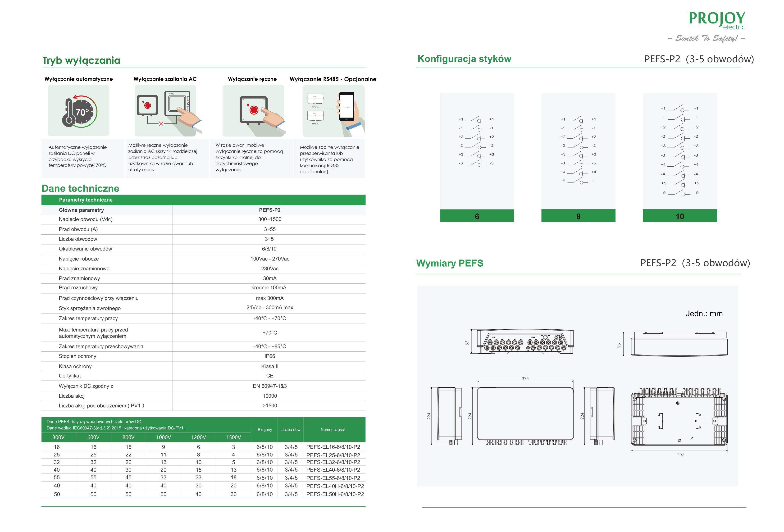Click the green '6' label bar

coord(477,216)
